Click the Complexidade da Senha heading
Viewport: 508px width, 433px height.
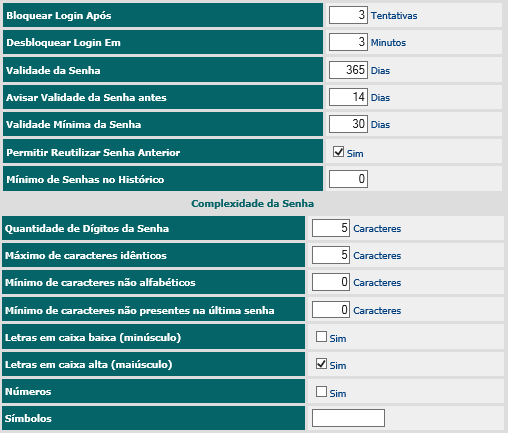pyautogui.click(x=252, y=203)
